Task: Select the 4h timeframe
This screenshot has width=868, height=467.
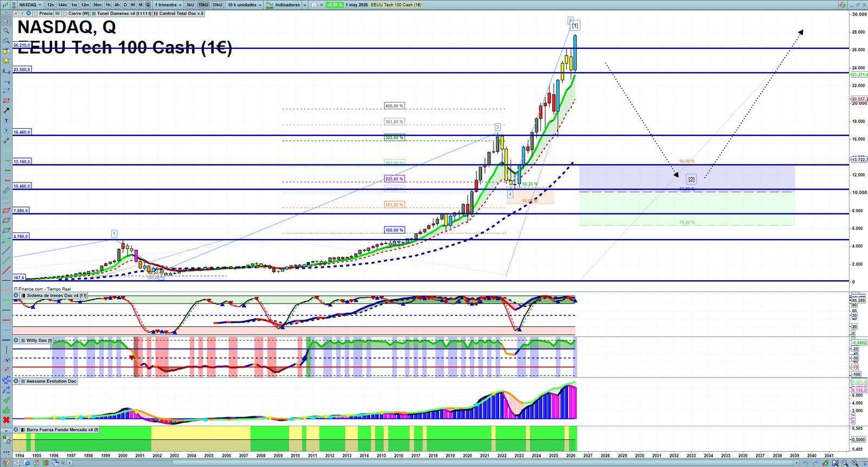Action: (x=117, y=5)
